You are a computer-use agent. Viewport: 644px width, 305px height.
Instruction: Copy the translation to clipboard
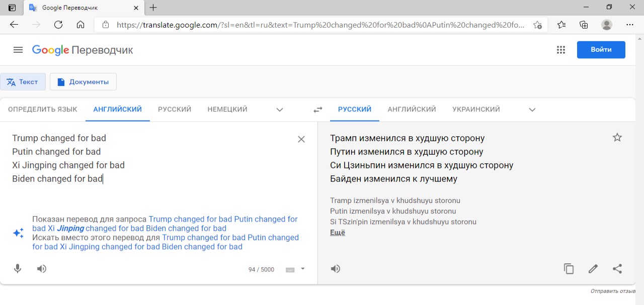tap(569, 269)
